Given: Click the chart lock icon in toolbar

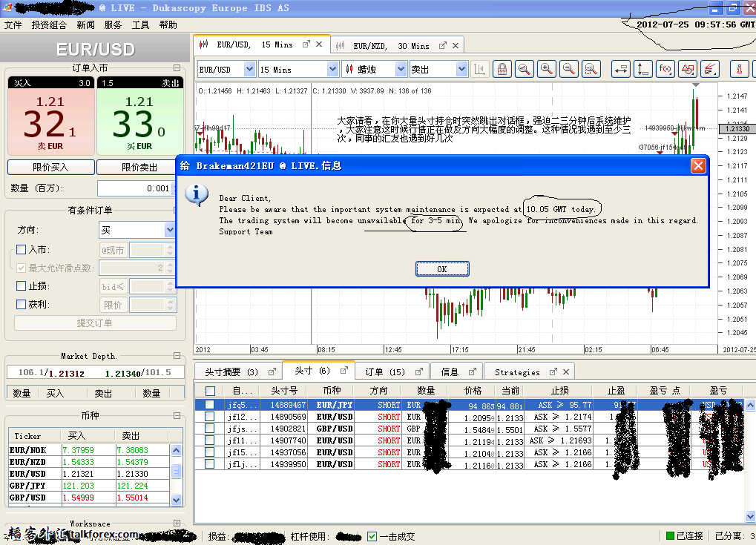Looking at the screenshot, I should pos(502,70).
